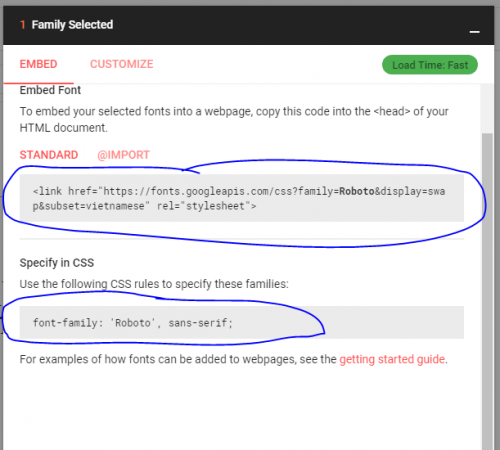Minimize the Family Selected drawer
Image resolution: width=500 pixels, height=450 pixels.
pyautogui.click(x=475, y=32)
